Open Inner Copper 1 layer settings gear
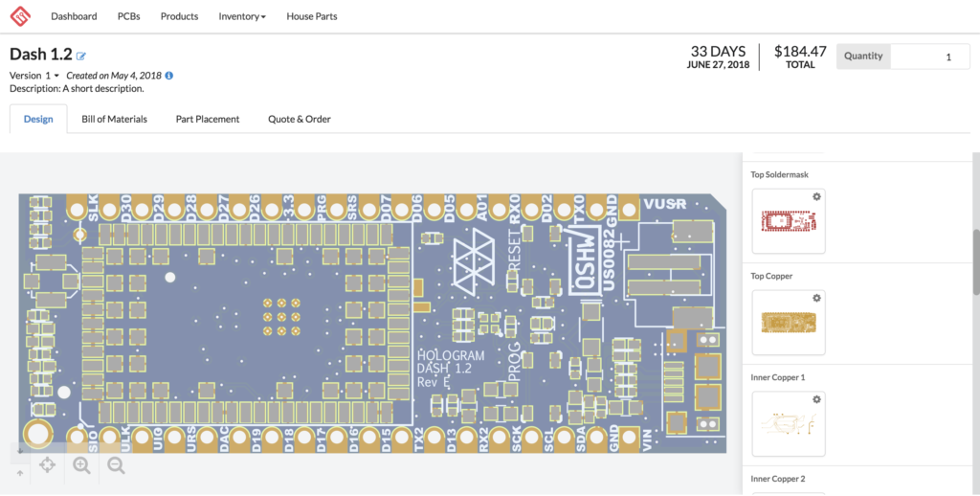The width and height of the screenshot is (980, 496). pyautogui.click(x=816, y=399)
